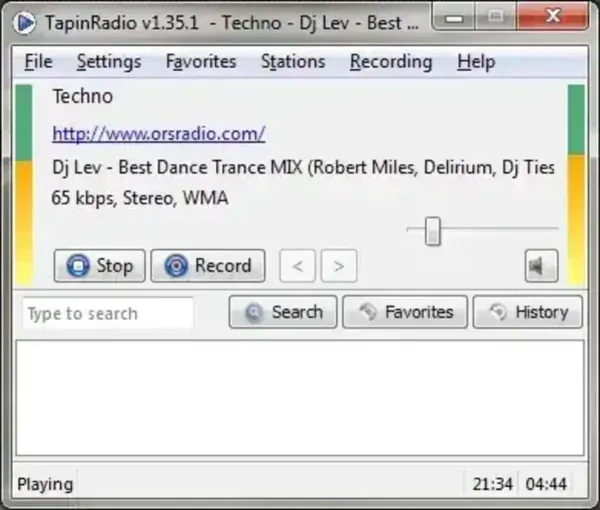600x510 pixels.
Task: Click the Search button
Action: coord(283,312)
